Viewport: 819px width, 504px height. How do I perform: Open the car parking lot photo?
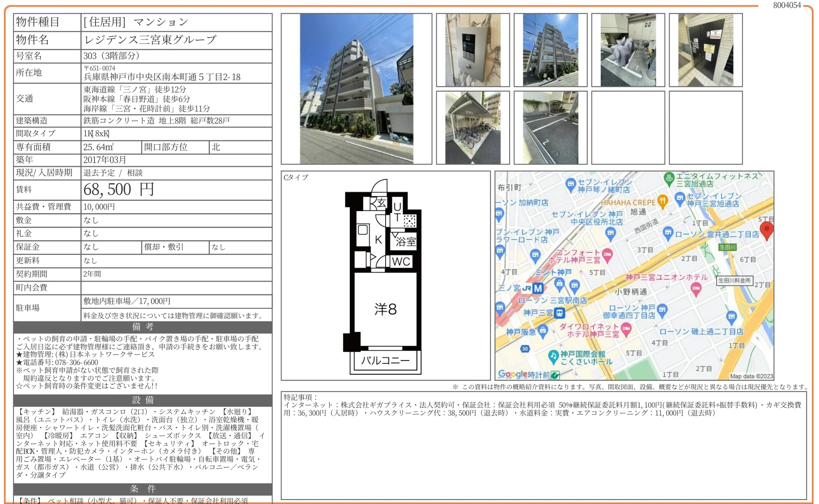(x=550, y=127)
